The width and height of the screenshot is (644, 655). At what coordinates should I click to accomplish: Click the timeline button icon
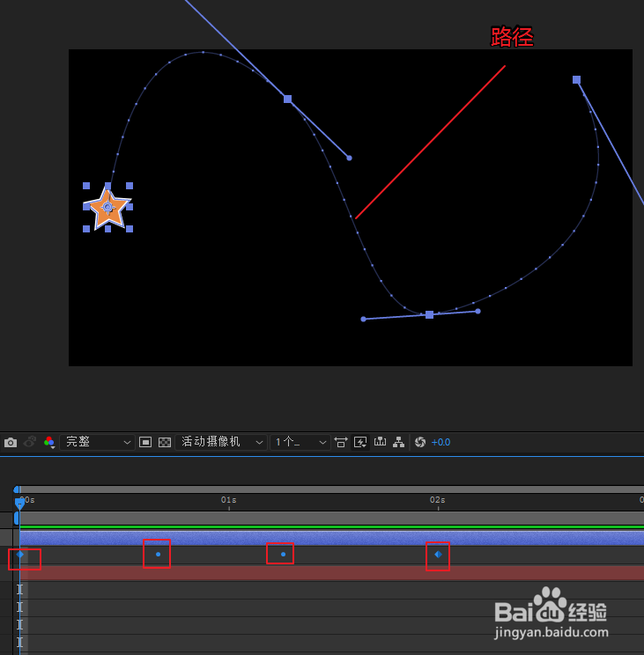(x=380, y=442)
